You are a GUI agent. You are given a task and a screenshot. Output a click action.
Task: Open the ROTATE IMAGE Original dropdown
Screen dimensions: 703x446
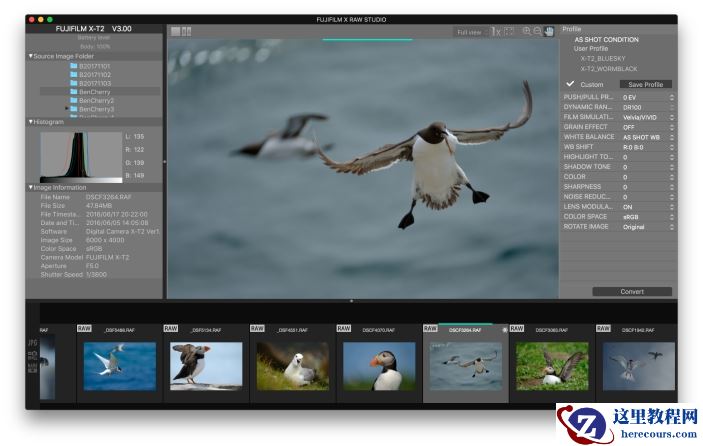(647, 227)
